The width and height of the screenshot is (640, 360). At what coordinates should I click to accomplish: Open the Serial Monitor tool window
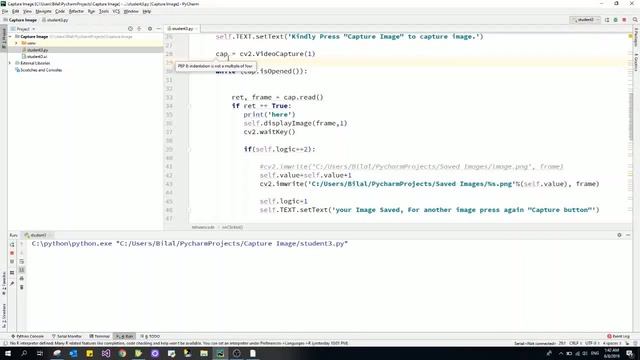coord(67,337)
